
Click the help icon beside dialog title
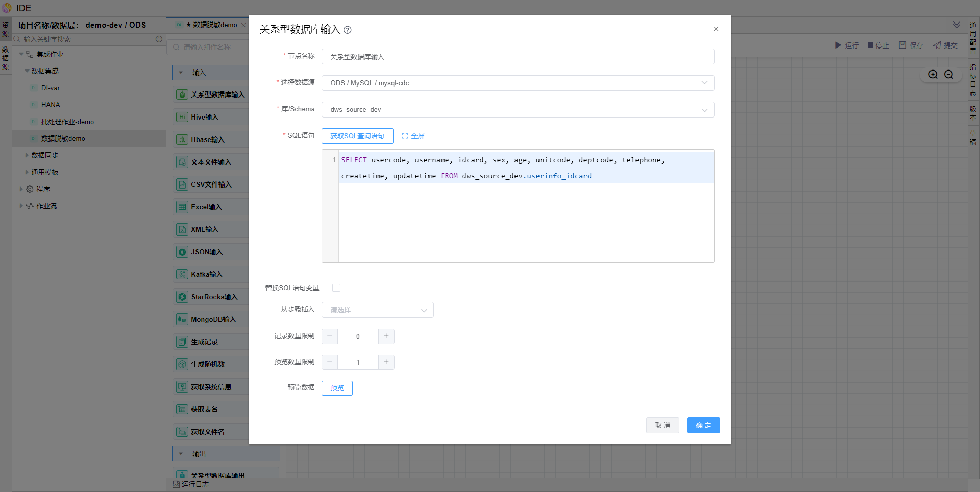click(348, 30)
